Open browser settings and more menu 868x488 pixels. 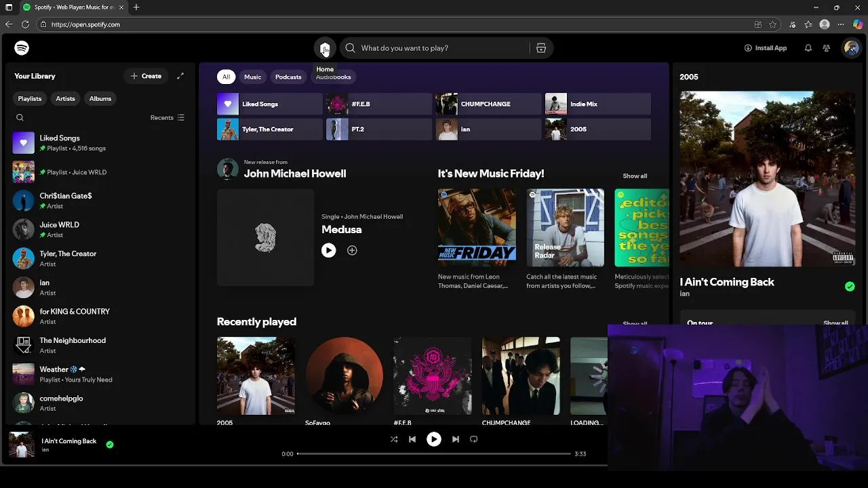tap(842, 24)
